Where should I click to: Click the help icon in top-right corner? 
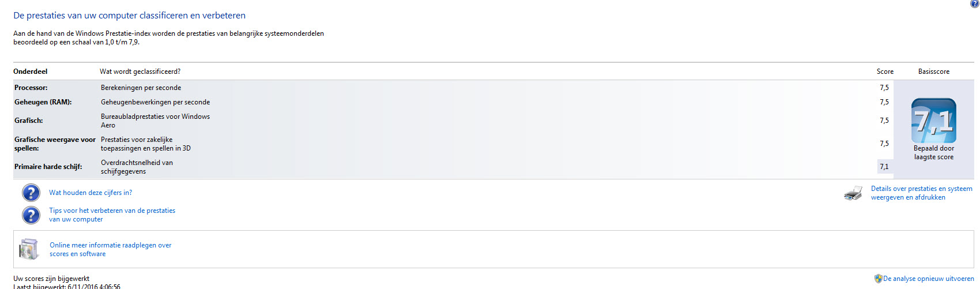(975, 3)
